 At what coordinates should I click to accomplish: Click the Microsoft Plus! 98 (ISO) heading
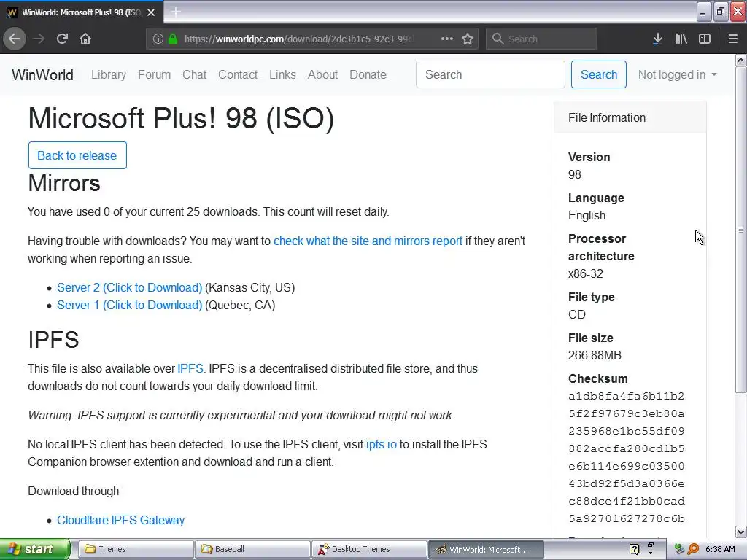click(x=181, y=118)
